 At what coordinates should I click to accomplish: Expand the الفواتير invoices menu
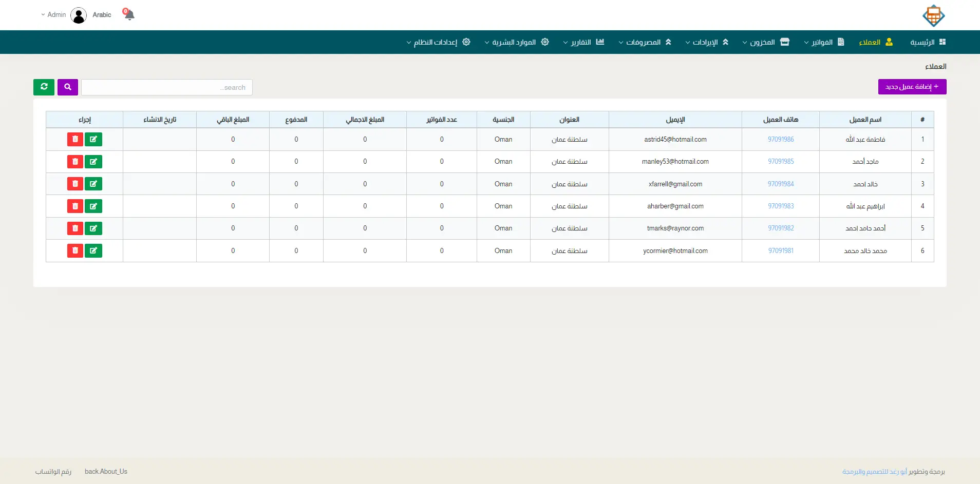pyautogui.click(x=823, y=42)
